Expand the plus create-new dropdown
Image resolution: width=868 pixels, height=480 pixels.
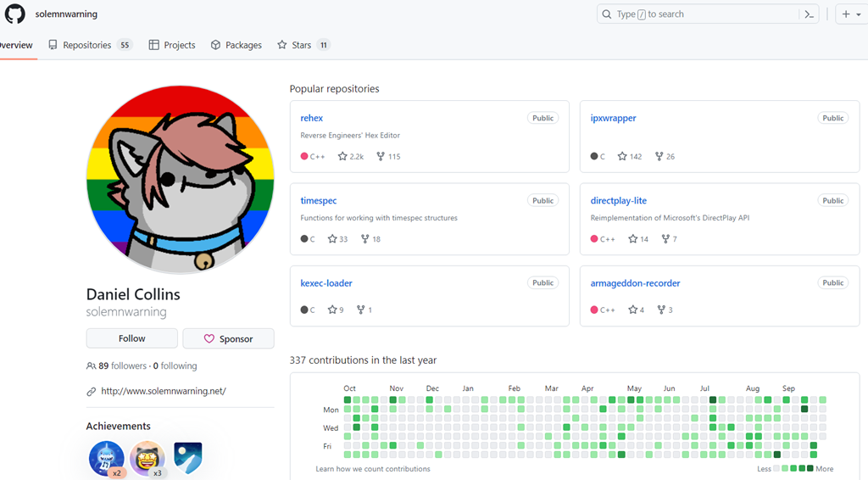[849, 14]
